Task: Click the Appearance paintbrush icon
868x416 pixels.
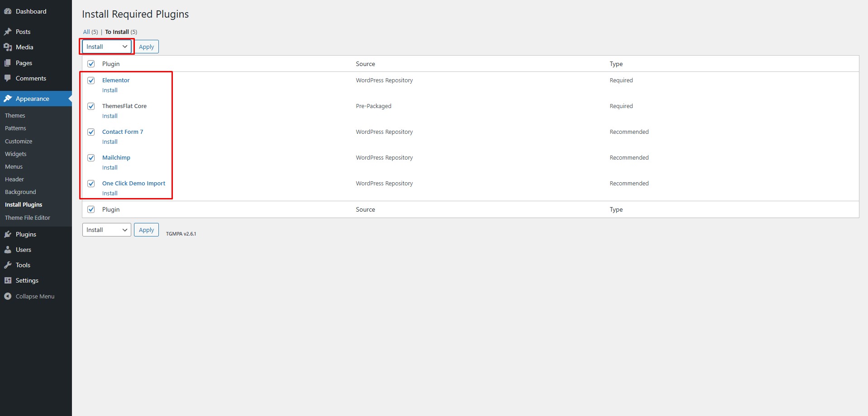Action: click(x=8, y=99)
